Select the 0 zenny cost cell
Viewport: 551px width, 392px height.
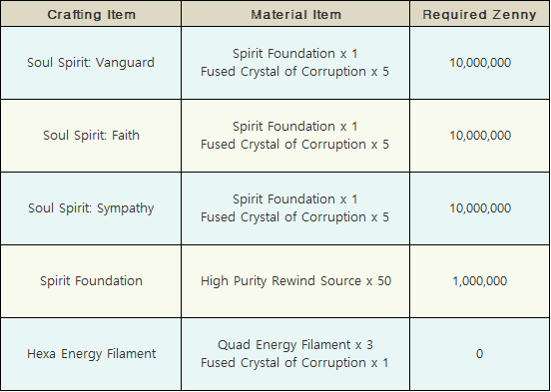pyautogui.click(x=479, y=354)
